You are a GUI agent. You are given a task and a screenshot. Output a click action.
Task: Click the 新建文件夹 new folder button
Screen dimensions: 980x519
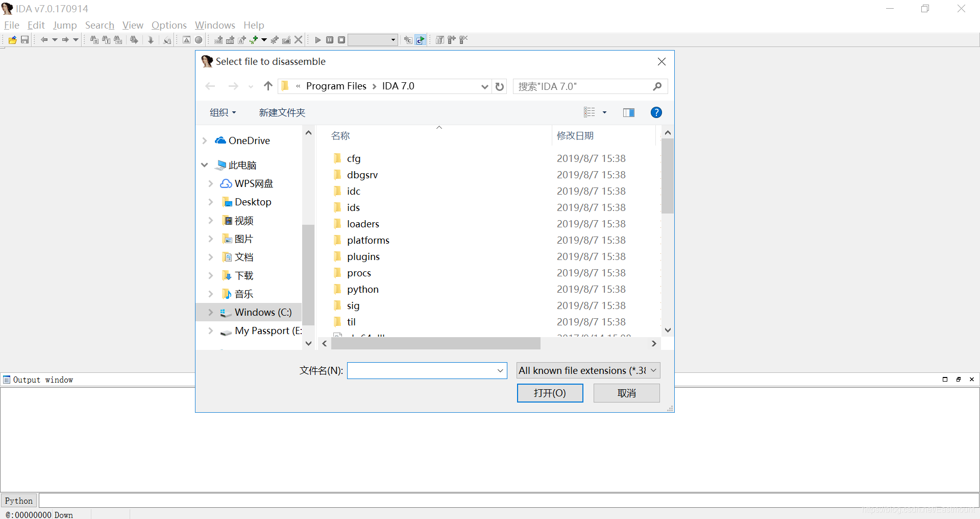click(282, 112)
